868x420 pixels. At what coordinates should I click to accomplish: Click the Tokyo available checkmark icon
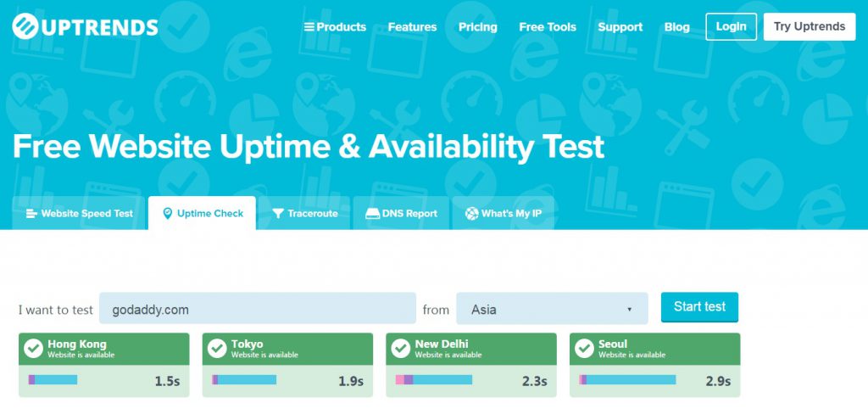point(217,349)
